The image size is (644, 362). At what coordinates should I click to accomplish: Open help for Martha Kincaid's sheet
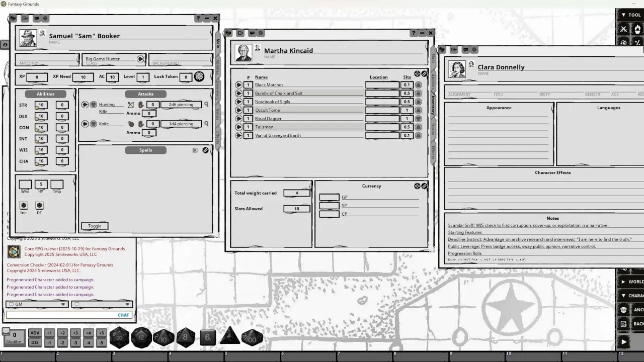pyautogui.click(x=414, y=33)
